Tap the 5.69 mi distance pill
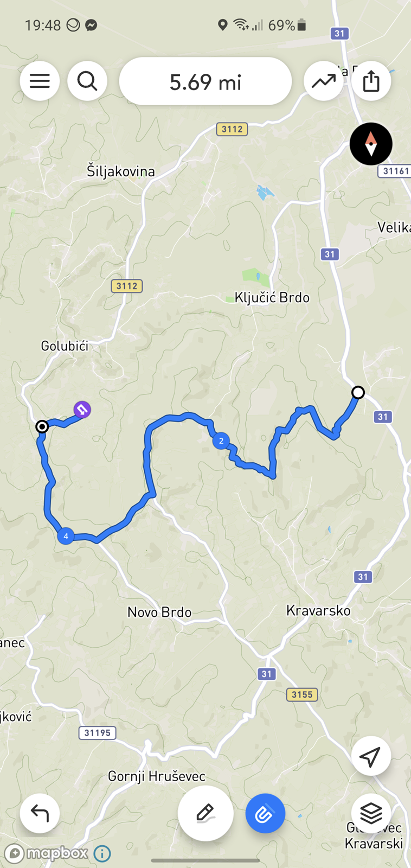 tap(206, 81)
